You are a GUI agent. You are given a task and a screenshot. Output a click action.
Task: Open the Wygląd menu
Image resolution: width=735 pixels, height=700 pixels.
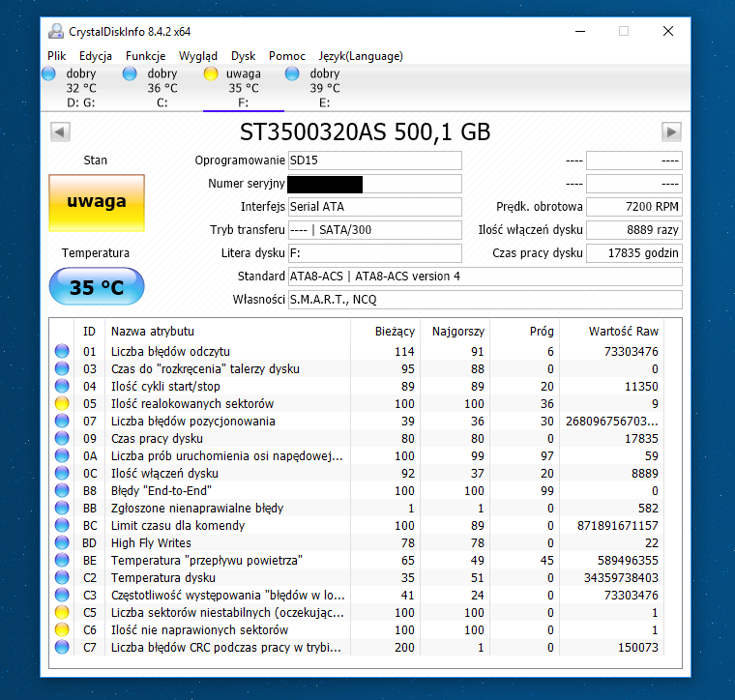coord(198,56)
